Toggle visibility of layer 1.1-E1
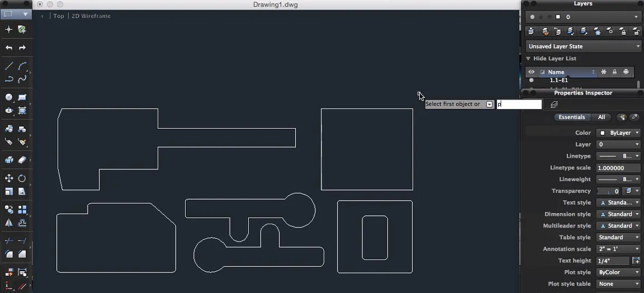 tap(531, 81)
